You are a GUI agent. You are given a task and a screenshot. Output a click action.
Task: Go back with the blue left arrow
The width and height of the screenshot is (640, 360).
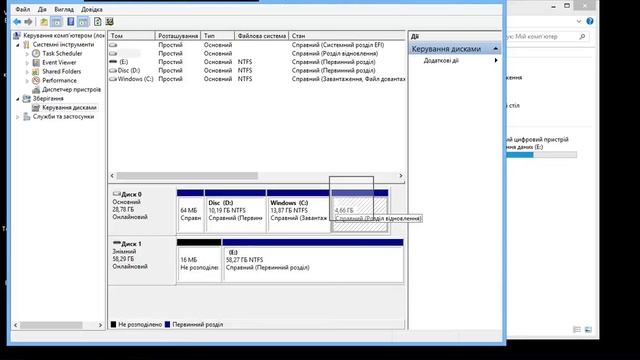coord(17,22)
